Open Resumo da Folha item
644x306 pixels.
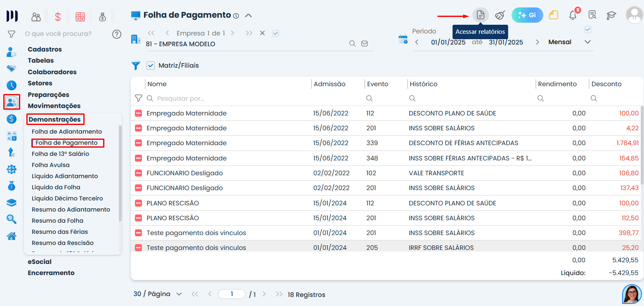57,221
